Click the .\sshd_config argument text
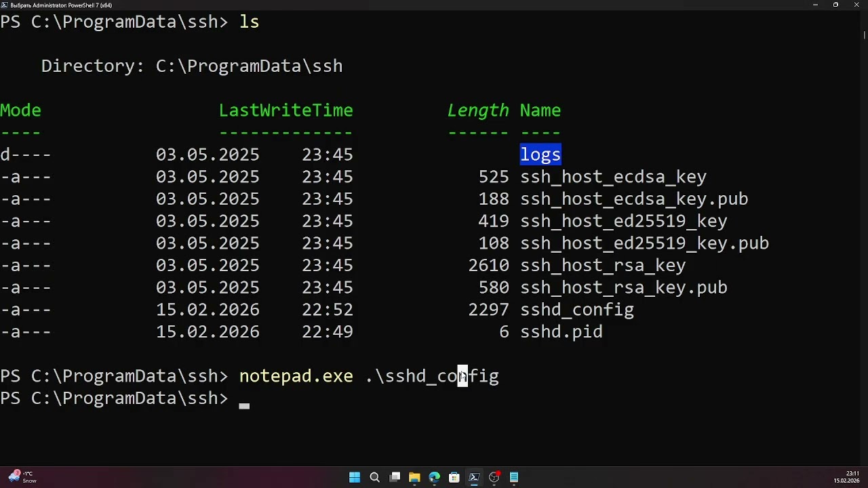868x488 pixels. pyautogui.click(x=432, y=376)
